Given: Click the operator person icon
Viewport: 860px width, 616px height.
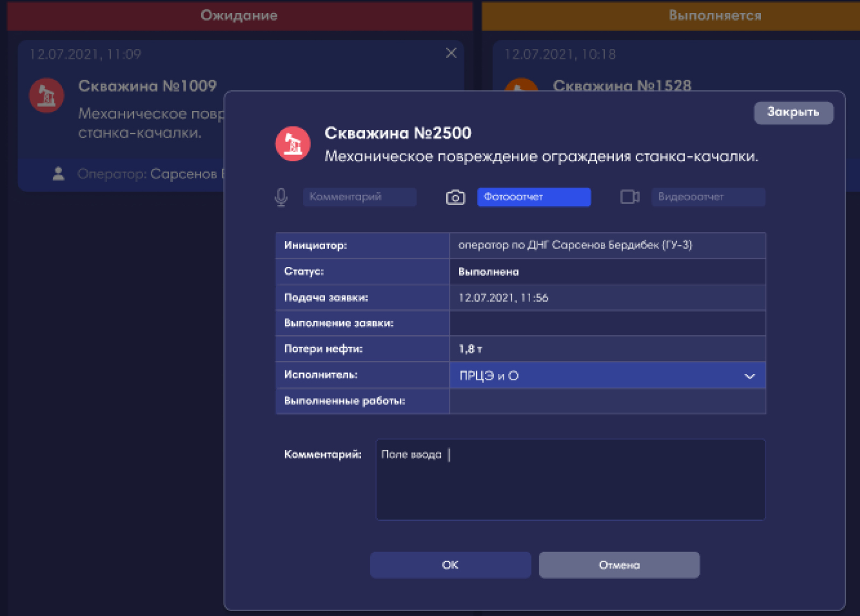Looking at the screenshot, I should click(59, 174).
